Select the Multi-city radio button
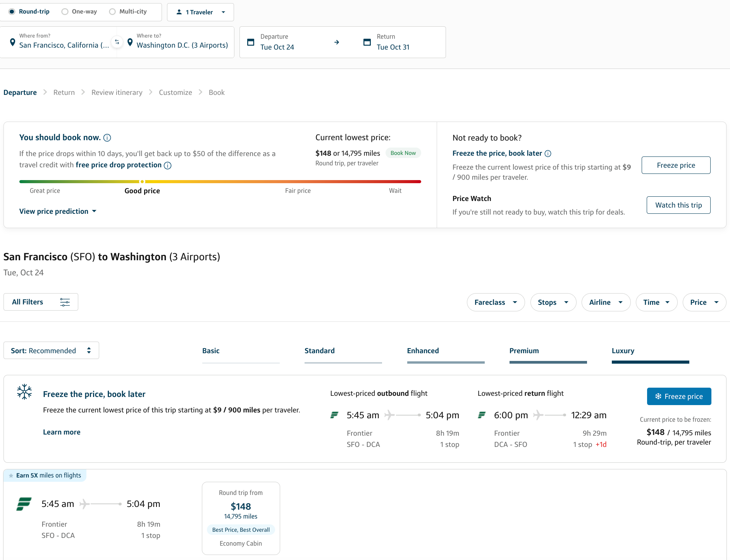 coord(112,12)
